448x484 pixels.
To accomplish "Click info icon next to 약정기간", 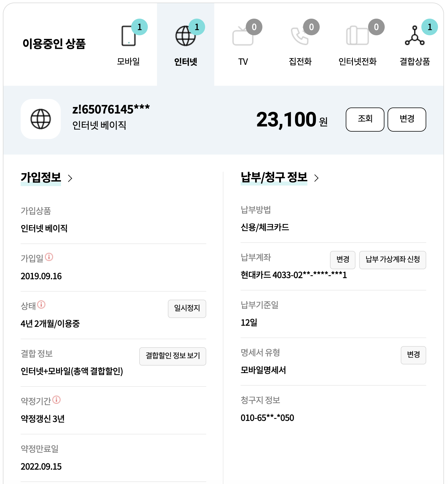I will (56, 400).
